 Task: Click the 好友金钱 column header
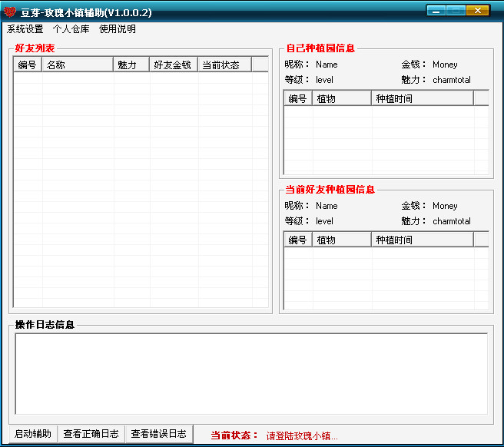pyautogui.click(x=173, y=65)
